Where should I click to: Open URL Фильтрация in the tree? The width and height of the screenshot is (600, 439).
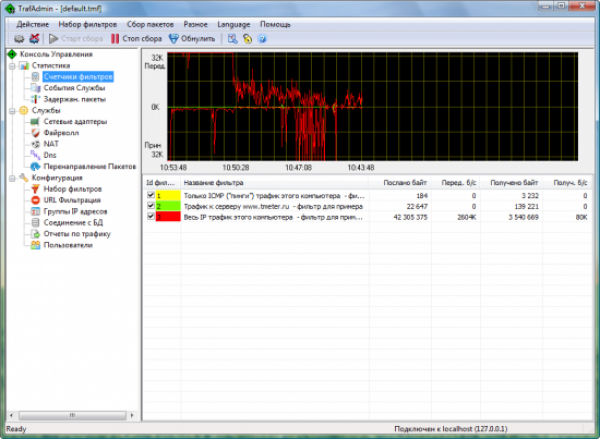71,200
